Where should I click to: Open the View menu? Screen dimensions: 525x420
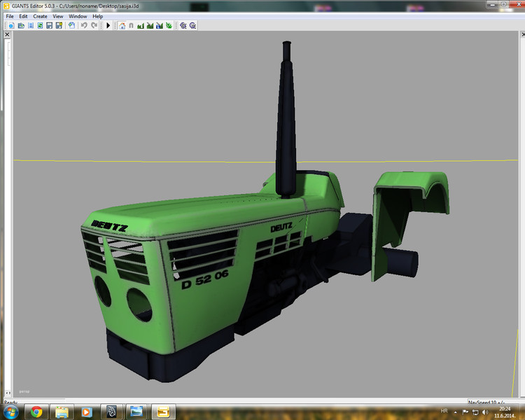(58, 16)
